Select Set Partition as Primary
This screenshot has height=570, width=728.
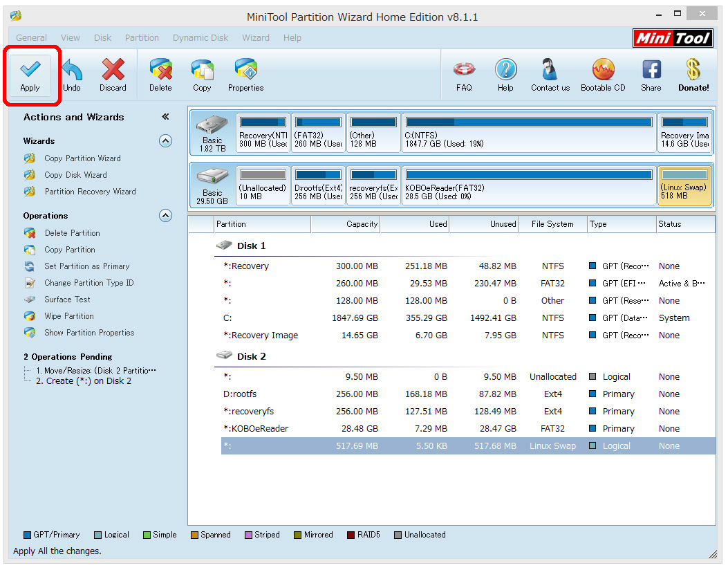pyautogui.click(x=87, y=266)
